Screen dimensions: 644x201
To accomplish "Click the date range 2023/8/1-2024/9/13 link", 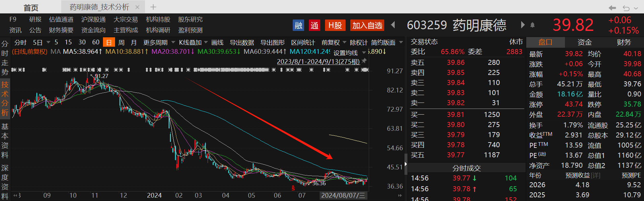I will pyautogui.click(x=318, y=62).
